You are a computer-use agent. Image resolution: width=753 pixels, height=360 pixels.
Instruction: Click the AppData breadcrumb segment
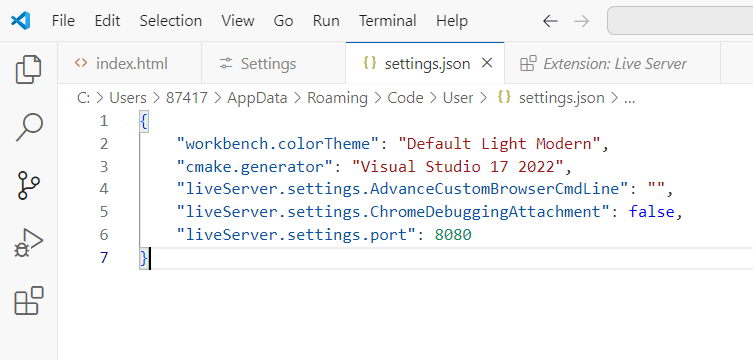[257, 98]
